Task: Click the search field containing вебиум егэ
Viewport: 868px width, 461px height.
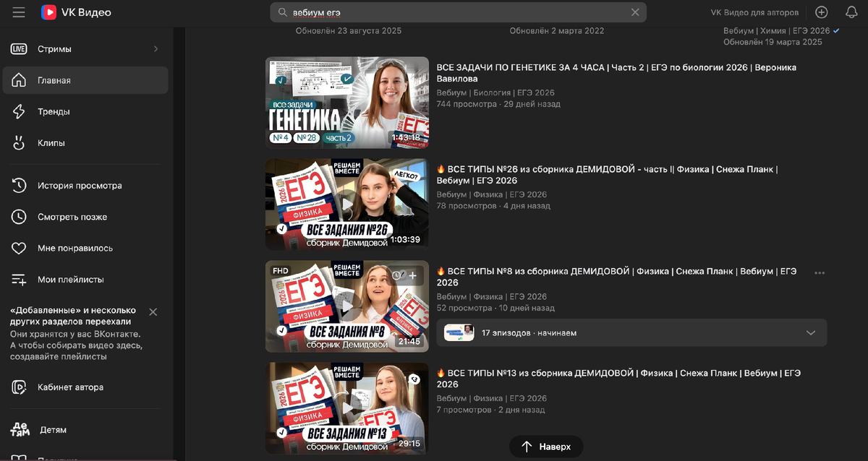Action: (458, 12)
